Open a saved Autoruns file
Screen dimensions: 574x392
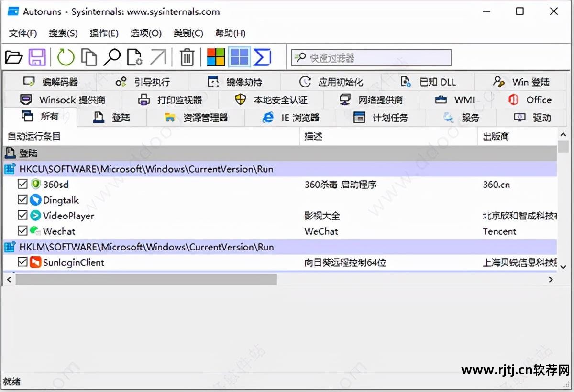click(13, 57)
